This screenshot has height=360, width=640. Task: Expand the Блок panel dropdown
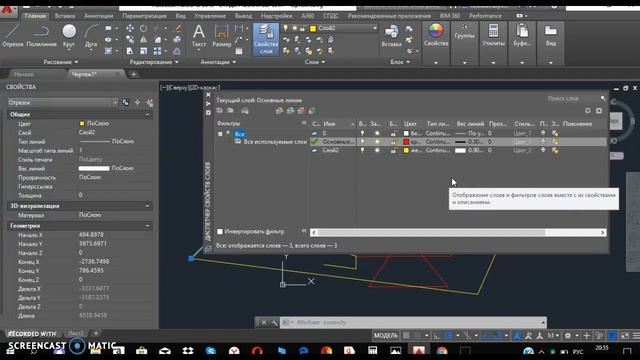point(400,62)
